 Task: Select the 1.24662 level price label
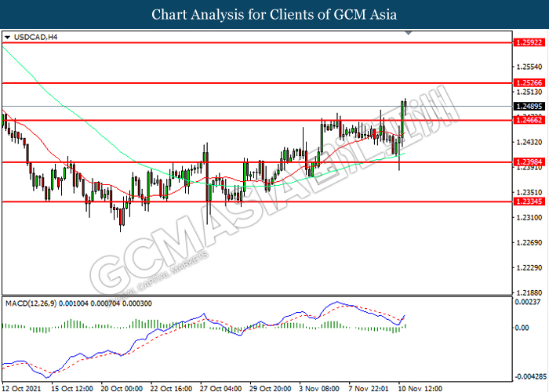pyautogui.click(x=529, y=120)
